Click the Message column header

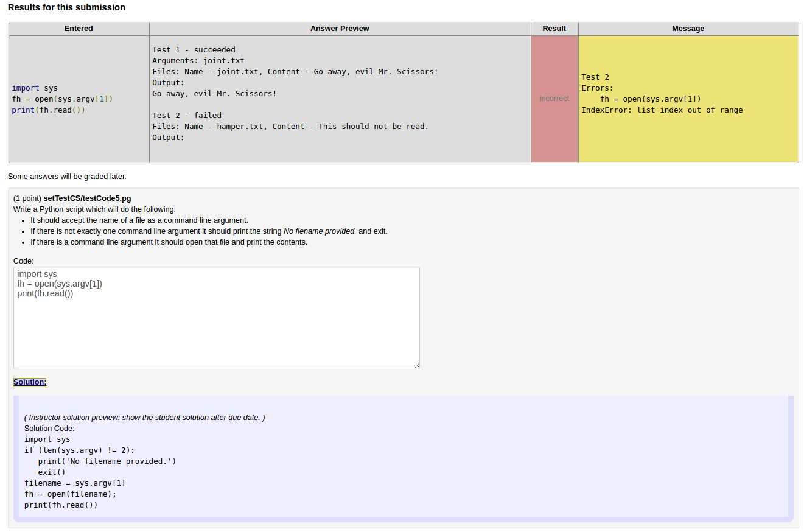pos(688,28)
